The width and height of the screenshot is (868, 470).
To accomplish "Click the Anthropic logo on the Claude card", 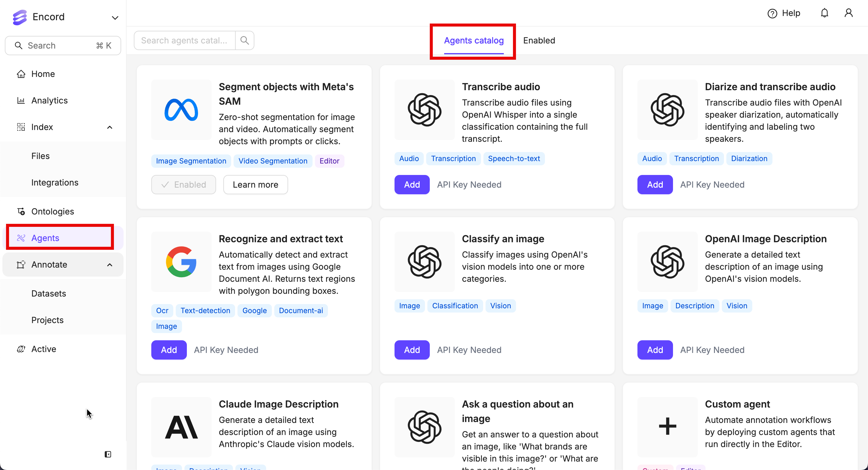I will (x=181, y=427).
